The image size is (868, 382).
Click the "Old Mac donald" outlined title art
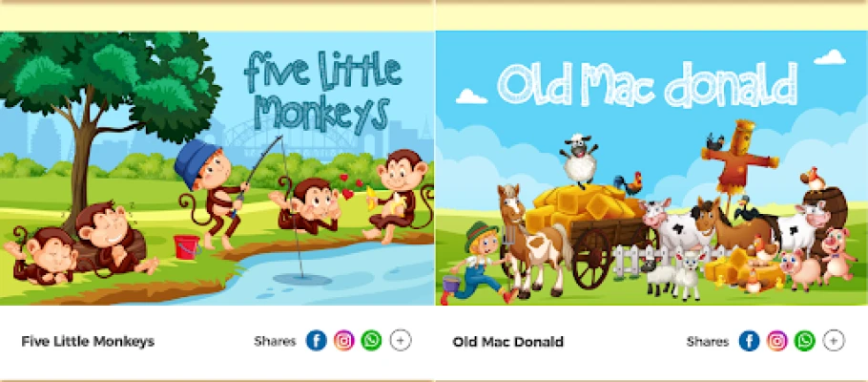click(x=648, y=84)
